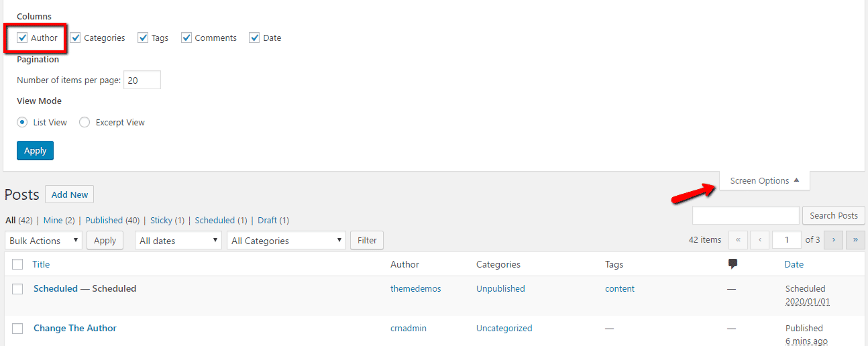The width and height of the screenshot is (868, 346).
Task: Filter to Draft posts
Action: [268, 221]
